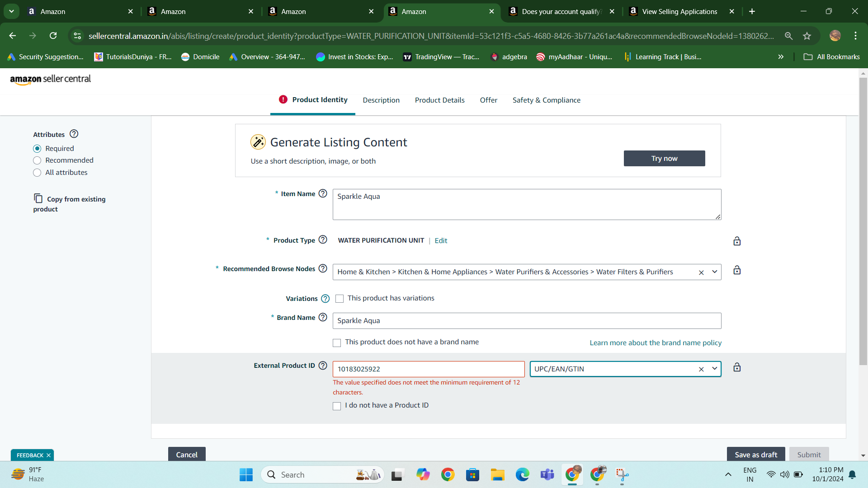This screenshot has height=488, width=868.
Task: Select the All attributes radio button
Action: point(37,173)
